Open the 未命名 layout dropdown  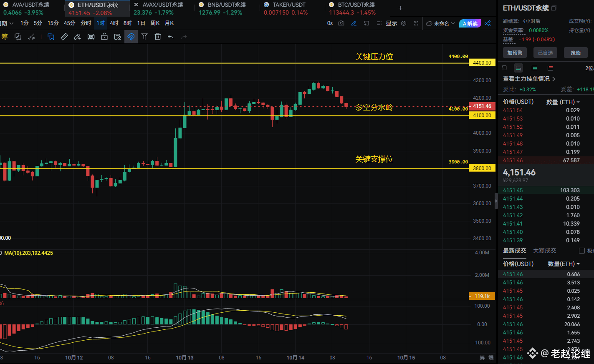(x=440, y=23)
